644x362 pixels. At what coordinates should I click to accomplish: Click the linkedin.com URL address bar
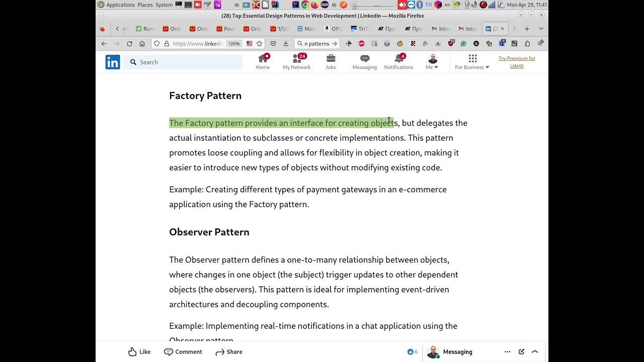[x=197, y=44]
